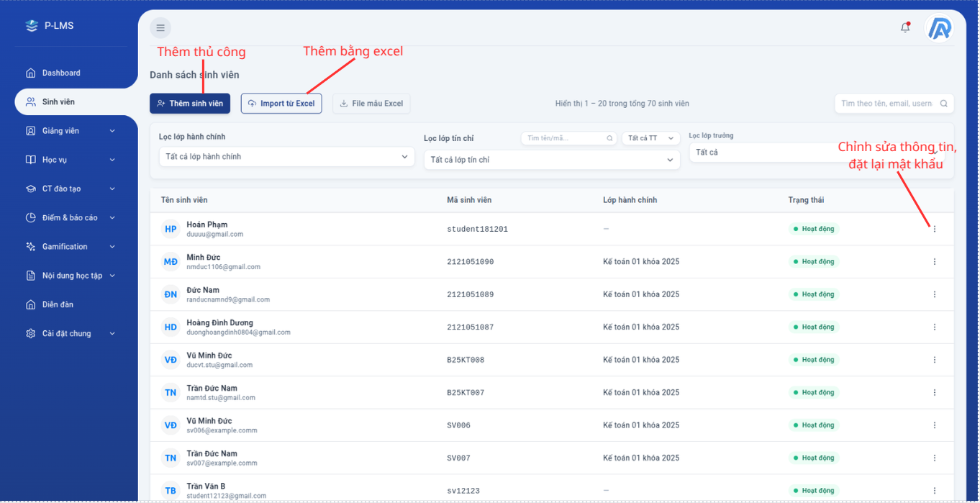Open the three-dot menu for Minh Đức 2121051090
Screen dimensions: 980x503
point(935,262)
